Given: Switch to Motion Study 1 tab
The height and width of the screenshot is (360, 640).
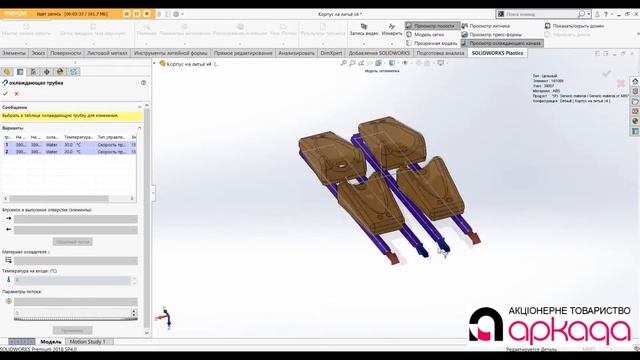Looking at the screenshot, I should click(87, 342).
